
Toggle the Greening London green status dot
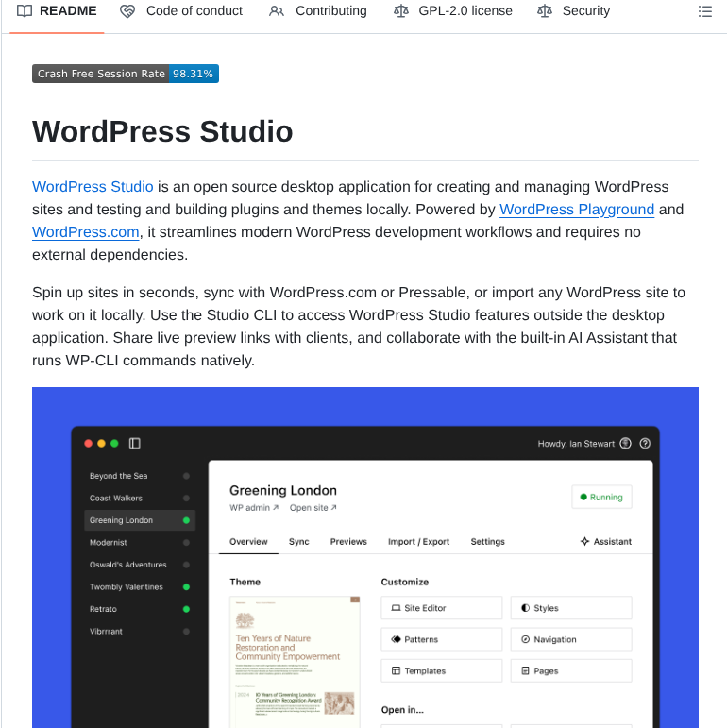pos(186,520)
